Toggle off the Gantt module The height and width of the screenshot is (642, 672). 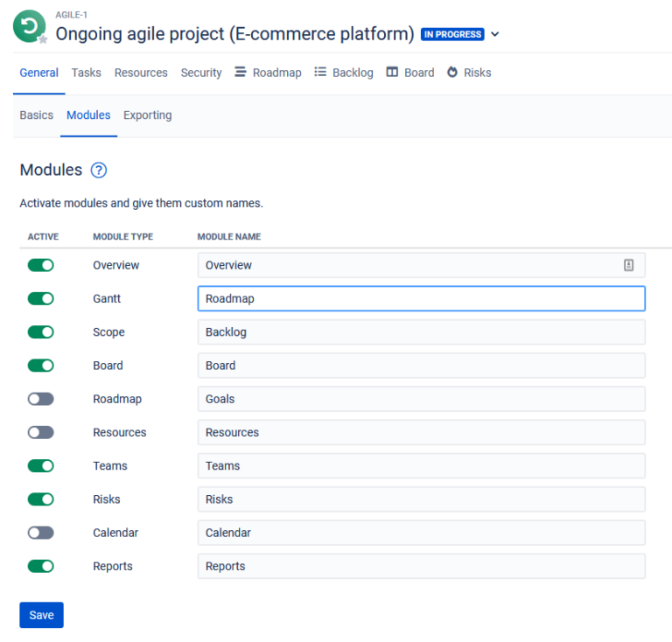click(41, 298)
